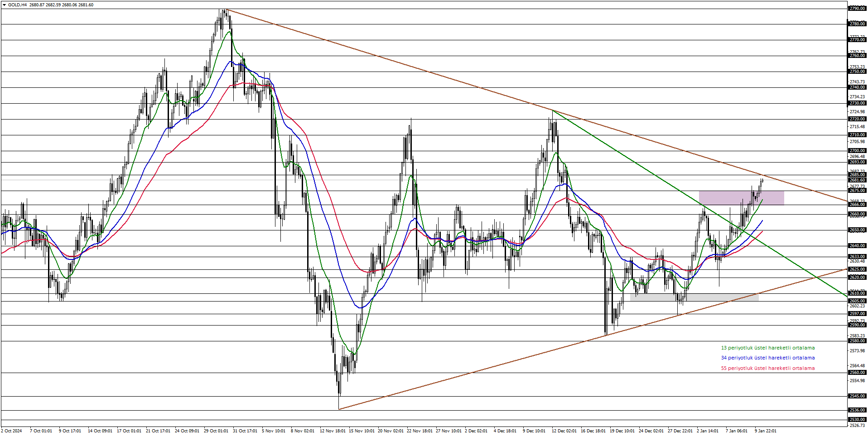
Task: Click the '13 periyotluk üstel hareketli ortalama' legend
Action: [x=768, y=348]
